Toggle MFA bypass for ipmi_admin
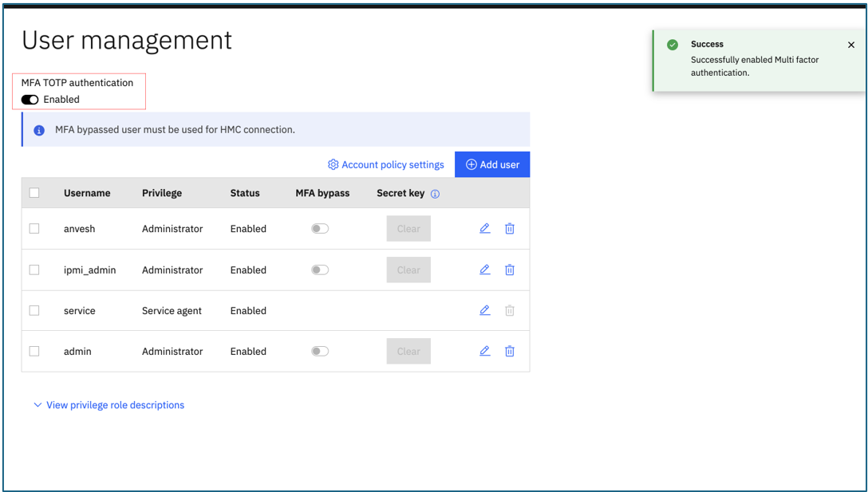Viewport: 868px width, 492px height. coord(319,270)
